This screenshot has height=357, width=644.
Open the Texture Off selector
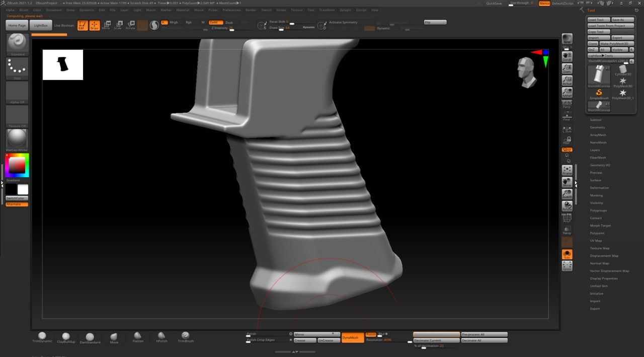tap(17, 117)
